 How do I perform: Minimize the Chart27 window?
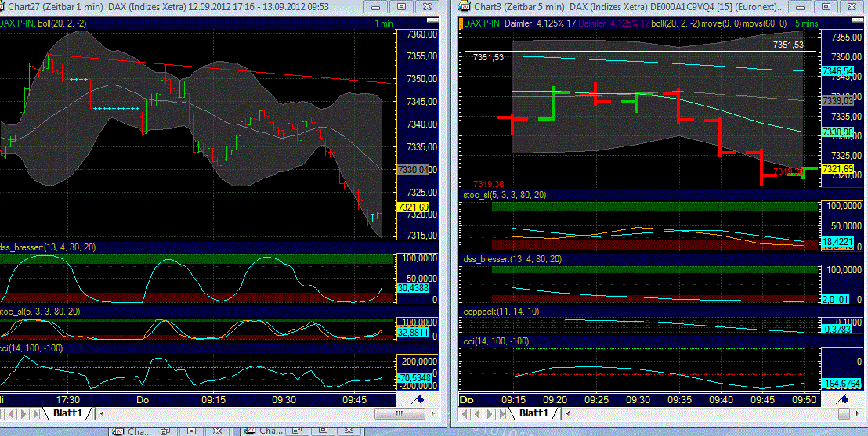pos(377,6)
